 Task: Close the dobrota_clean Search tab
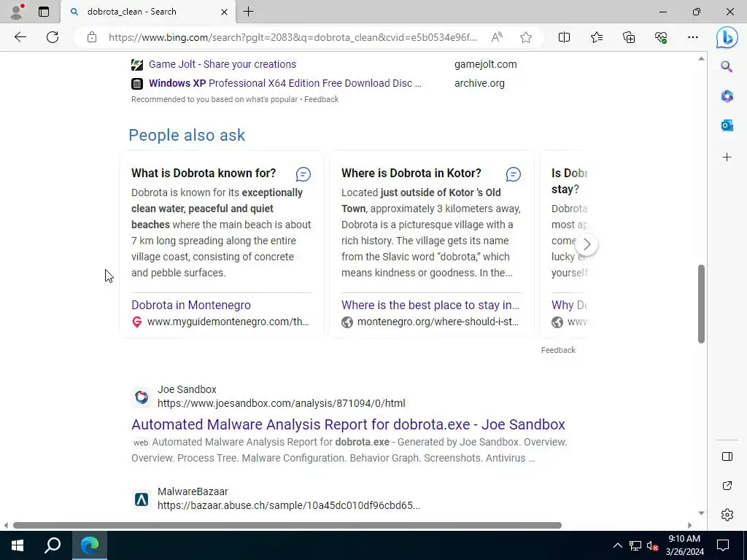pyautogui.click(x=225, y=12)
